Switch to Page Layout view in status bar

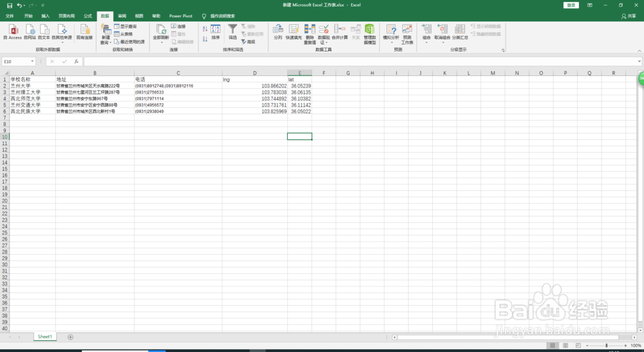point(565,346)
